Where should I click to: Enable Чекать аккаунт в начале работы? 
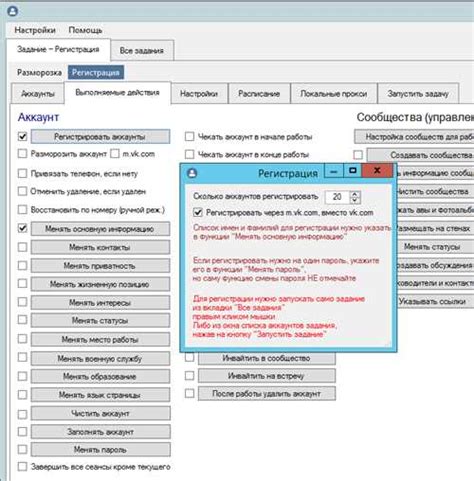189,136
